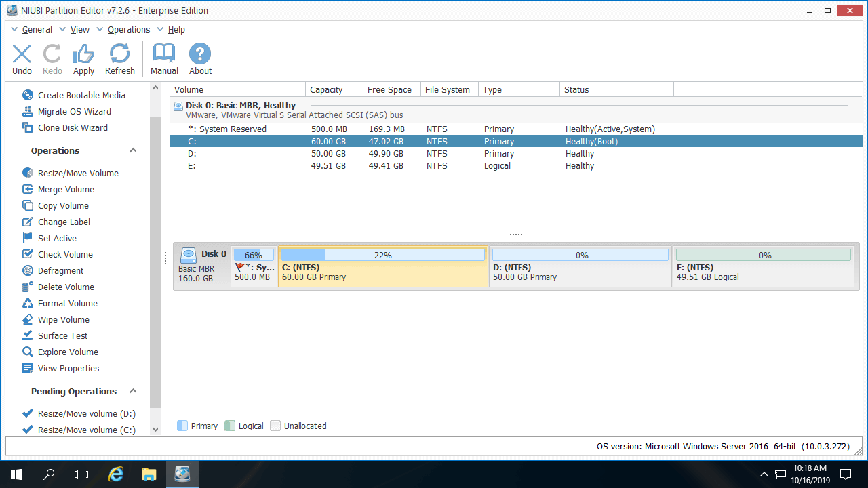
Task: Click the Undo icon in toolbar
Action: [x=22, y=54]
